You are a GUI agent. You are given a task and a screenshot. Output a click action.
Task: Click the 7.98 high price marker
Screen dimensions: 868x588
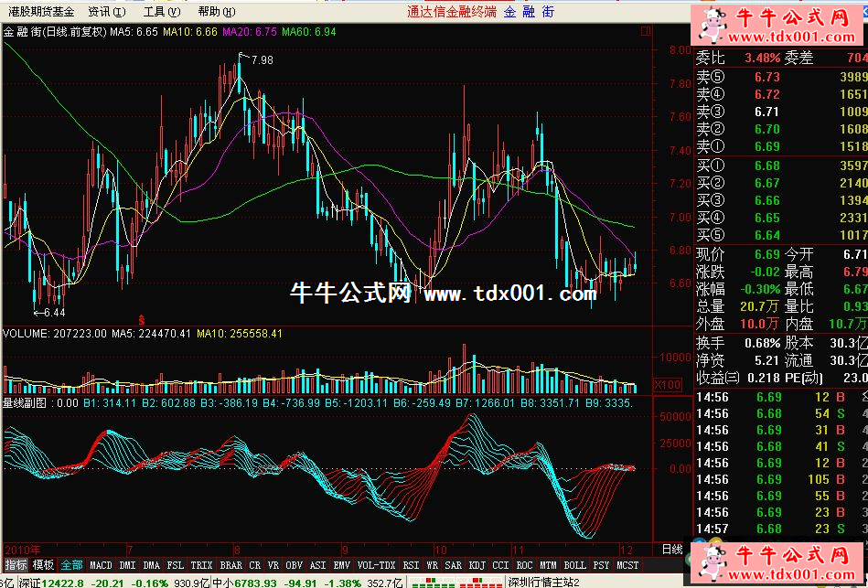tap(262, 59)
